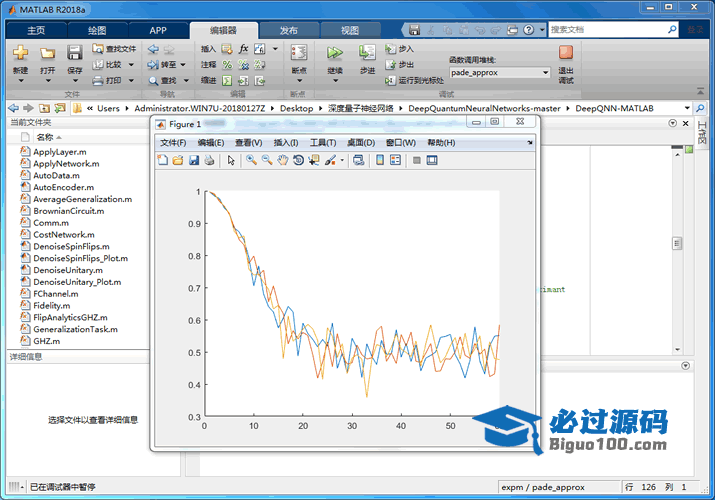Click the green percent Comment icon
The width and height of the screenshot is (715, 500).
[x=227, y=65]
